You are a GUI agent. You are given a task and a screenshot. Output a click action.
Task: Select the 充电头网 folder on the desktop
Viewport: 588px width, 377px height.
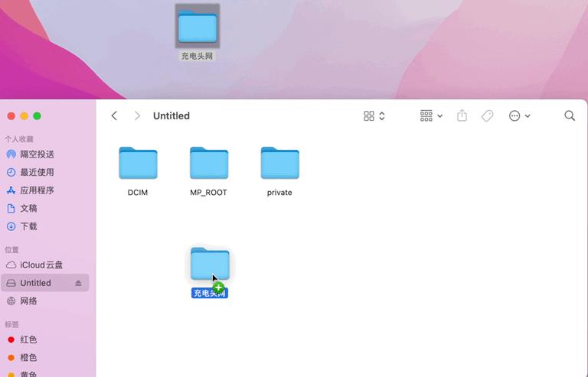[x=198, y=26]
